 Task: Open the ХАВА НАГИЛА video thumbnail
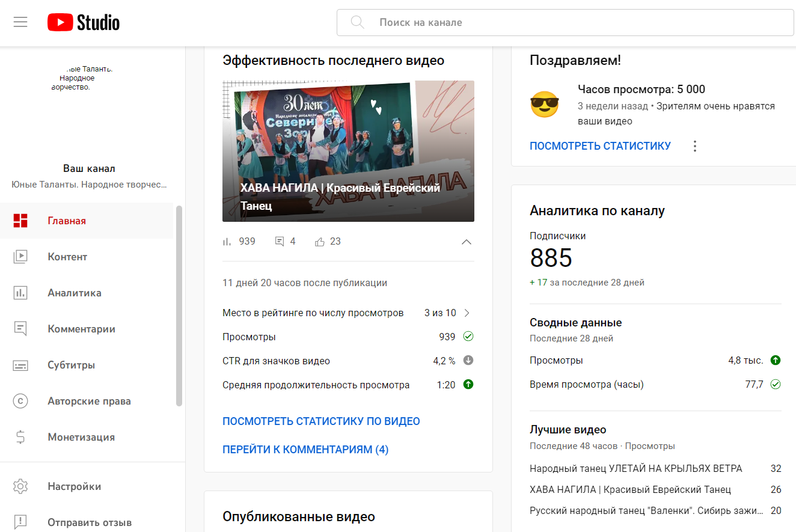click(x=348, y=151)
